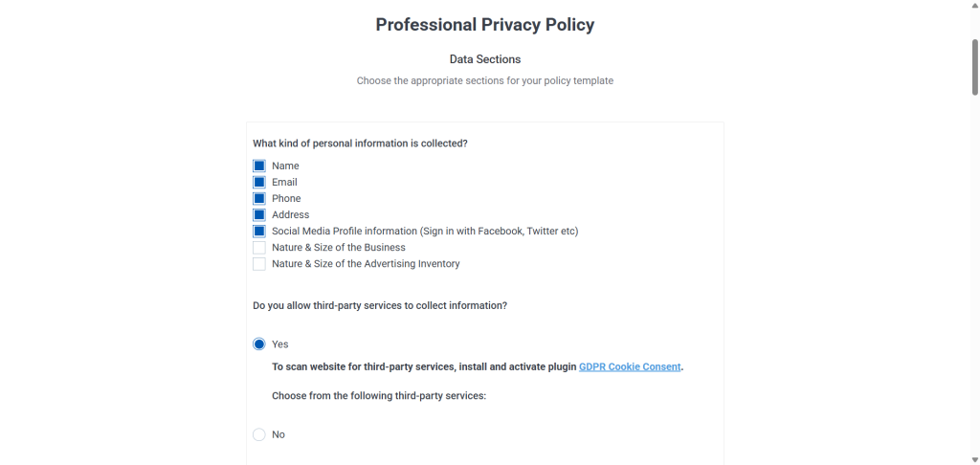This screenshot has width=980, height=465.
Task: Click the 'To scan website' instruction text
Action: (424, 366)
